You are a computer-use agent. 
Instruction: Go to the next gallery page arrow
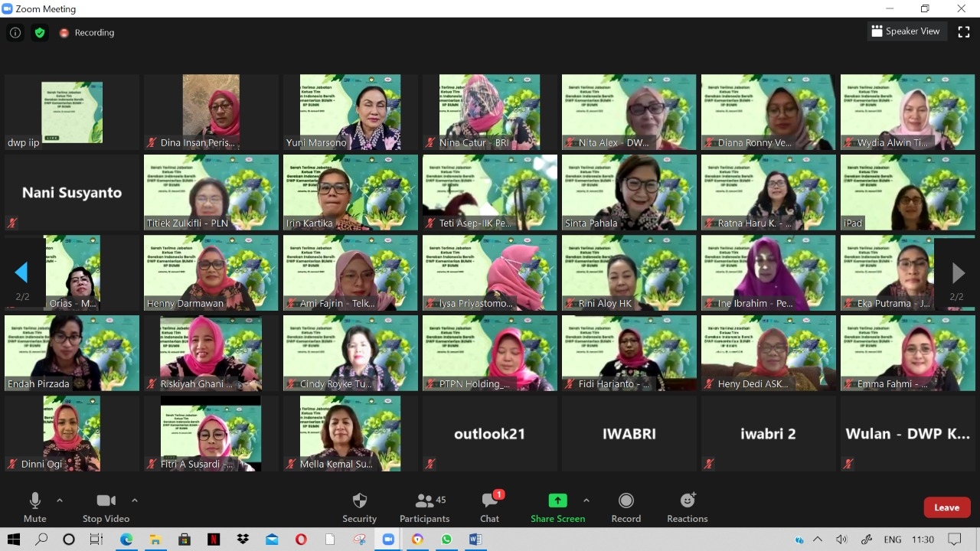click(x=957, y=272)
